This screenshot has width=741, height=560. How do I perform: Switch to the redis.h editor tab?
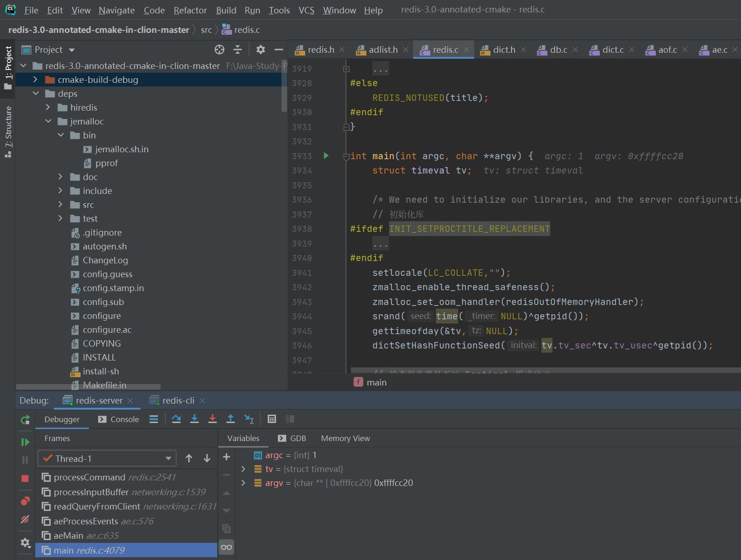point(320,50)
